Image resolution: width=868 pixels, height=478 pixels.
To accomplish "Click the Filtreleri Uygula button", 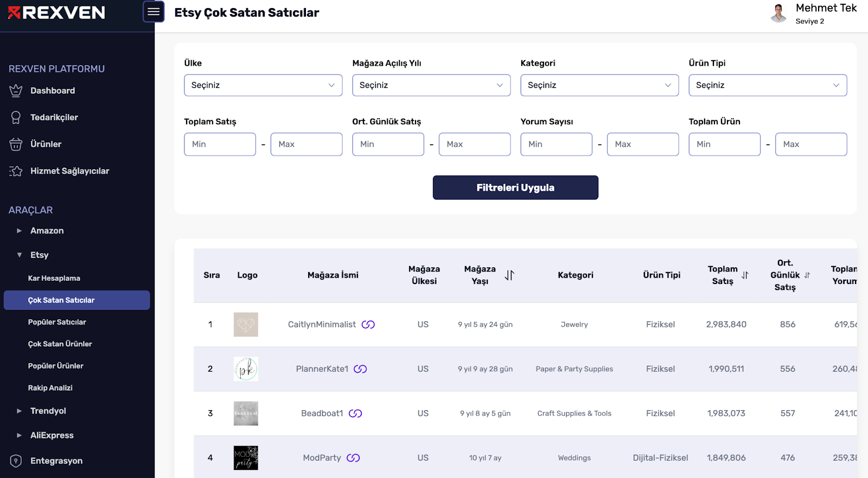I will pos(515,188).
